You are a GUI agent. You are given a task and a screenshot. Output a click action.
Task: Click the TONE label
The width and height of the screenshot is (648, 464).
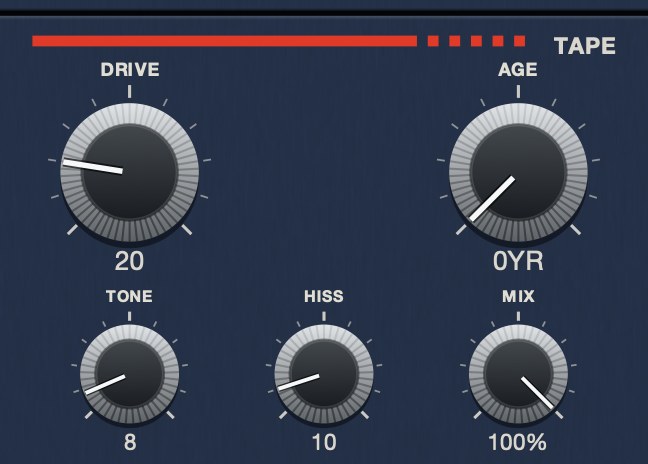129,296
